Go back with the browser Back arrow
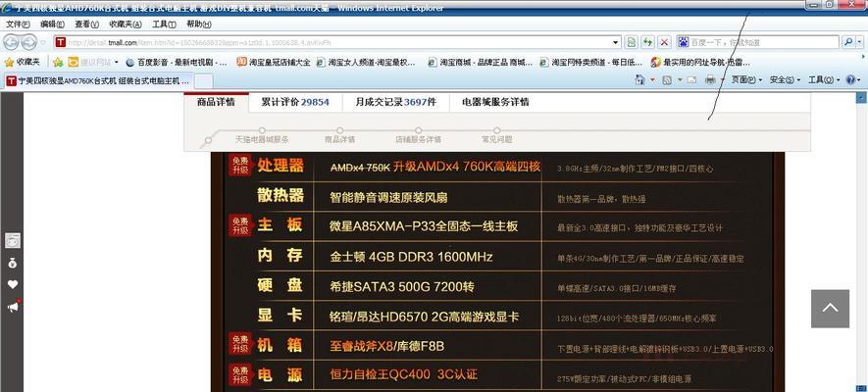868x392 pixels. [11, 42]
